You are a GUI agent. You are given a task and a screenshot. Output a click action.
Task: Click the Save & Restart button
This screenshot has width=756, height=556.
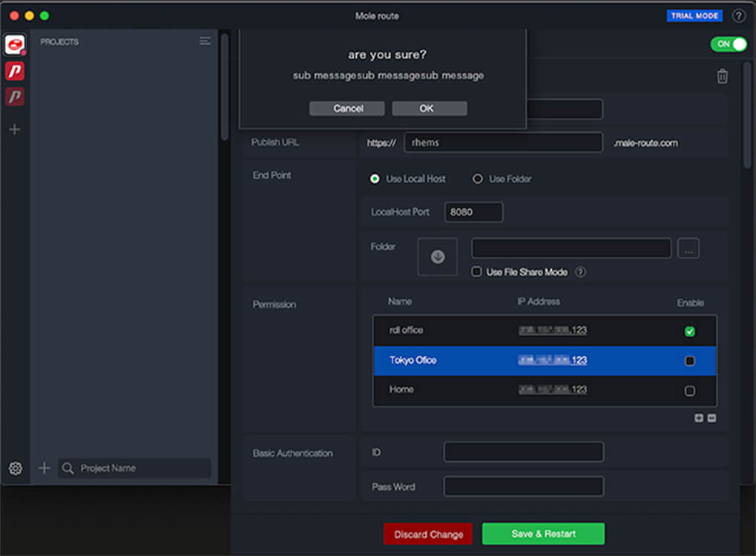click(x=543, y=534)
